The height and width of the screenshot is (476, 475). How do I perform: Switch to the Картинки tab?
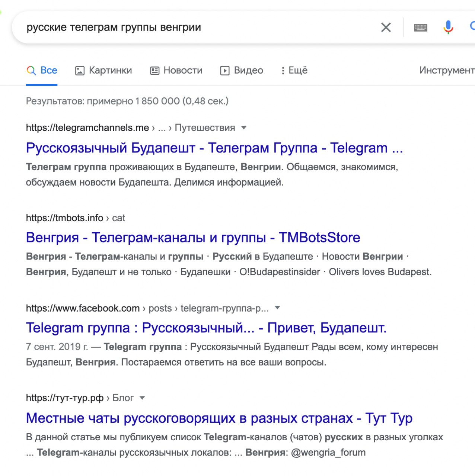point(110,70)
